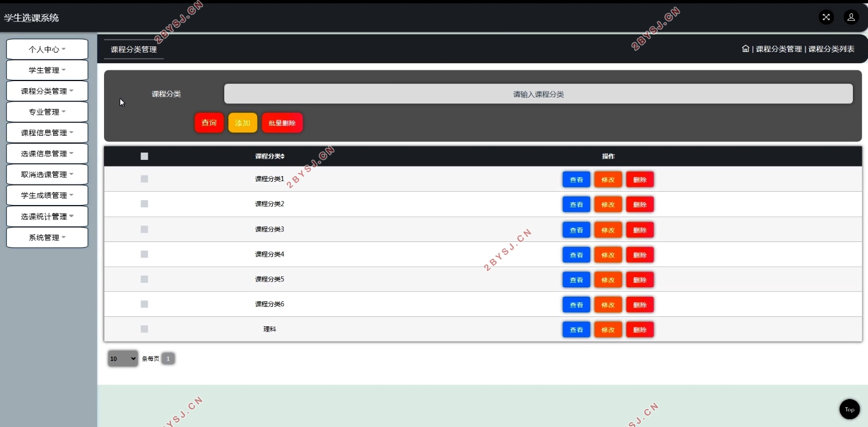Delete 课程分类2 with 删除 button

pos(640,205)
